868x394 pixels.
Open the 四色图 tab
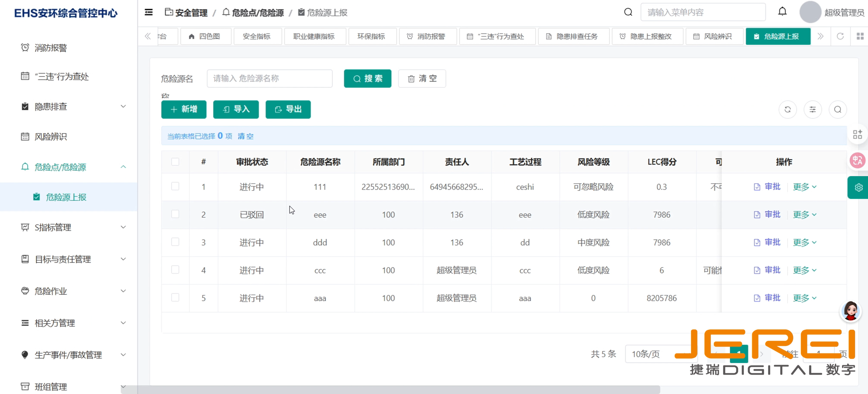click(x=205, y=36)
